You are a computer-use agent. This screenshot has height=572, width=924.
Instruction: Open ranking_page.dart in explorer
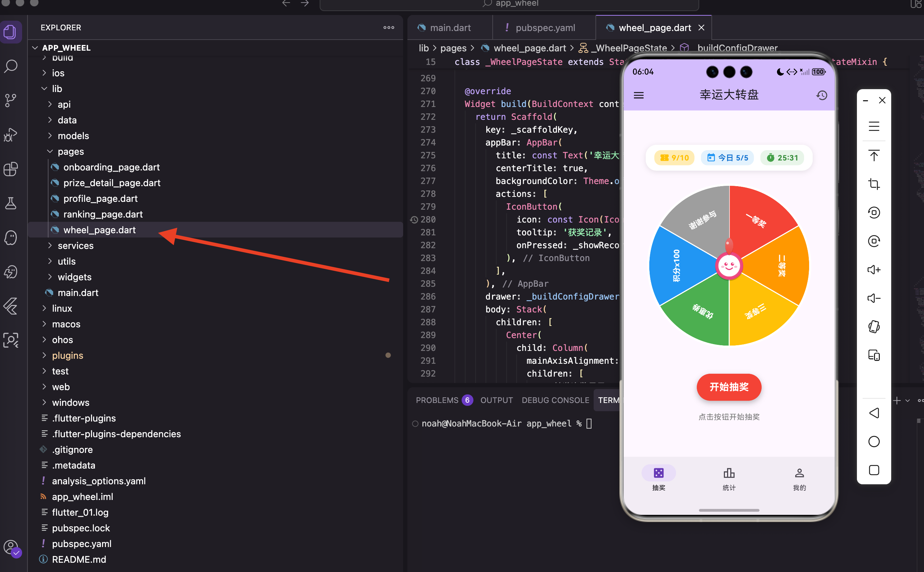(x=103, y=214)
